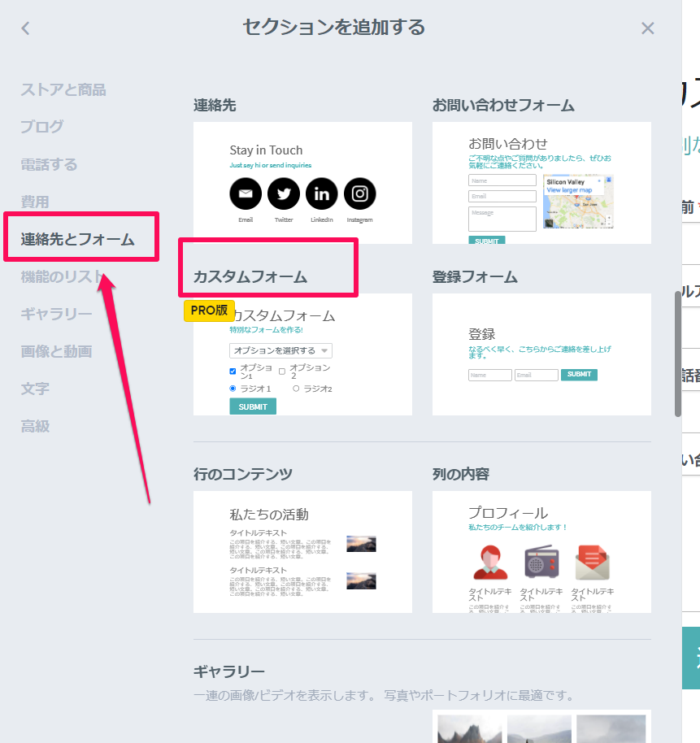Click first landscape image in 私たちの活動
The height and width of the screenshot is (743, 700).
tap(361, 544)
